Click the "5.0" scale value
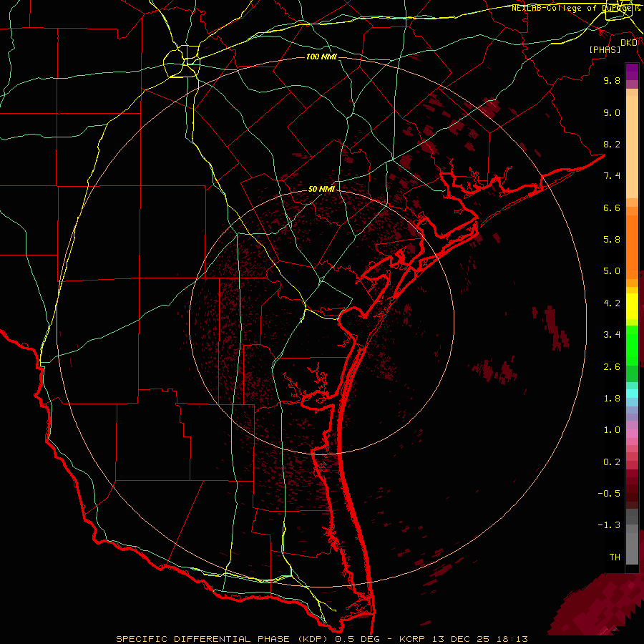Image resolution: width=644 pixels, height=644 pixels. [x=612, y=271]
